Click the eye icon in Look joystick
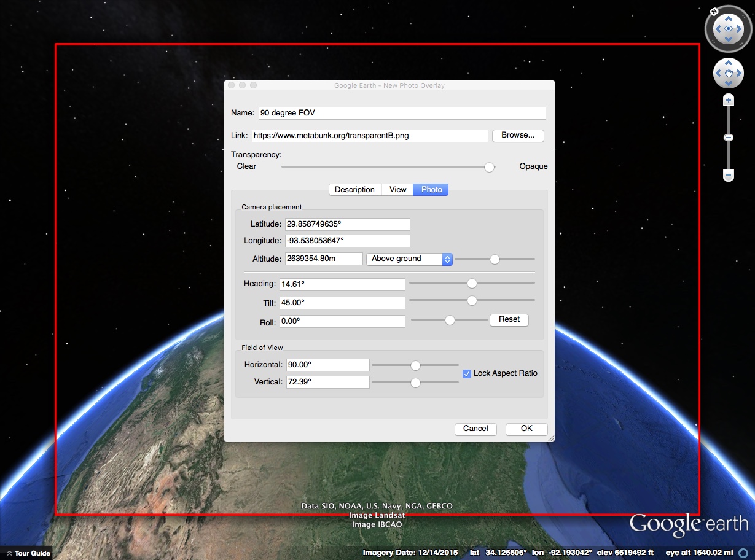Image resolution: width=755 pixels, height=560 pixels. [x=729, y=28]
